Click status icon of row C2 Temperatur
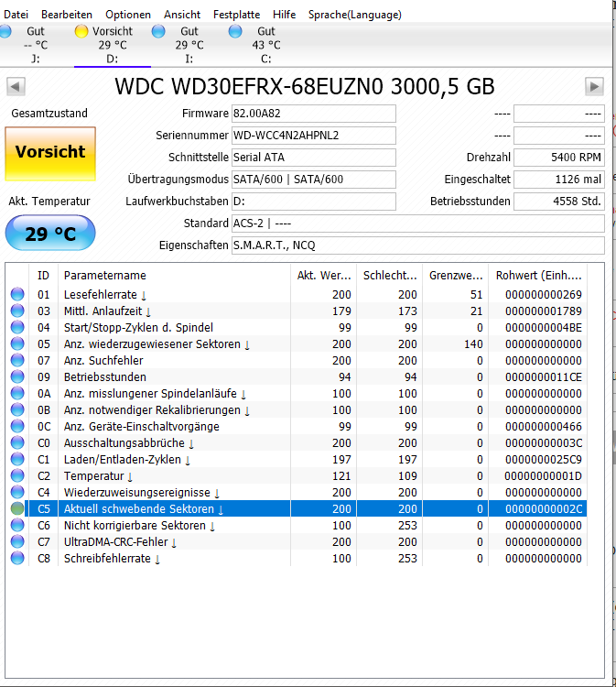 tap(17, 475)
